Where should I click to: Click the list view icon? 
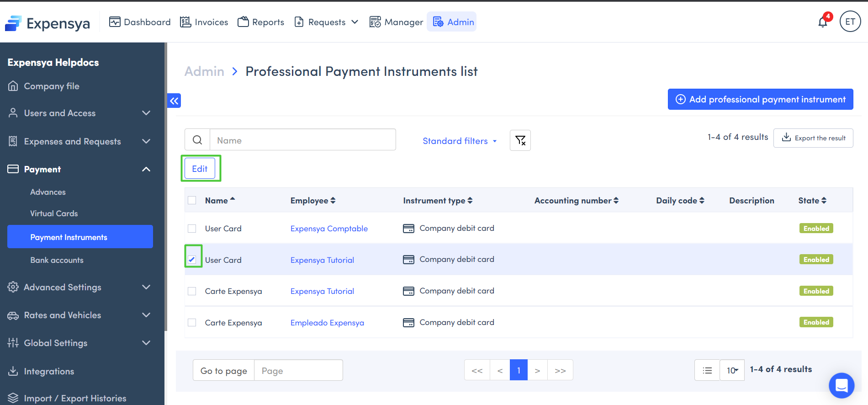(707, 370)
